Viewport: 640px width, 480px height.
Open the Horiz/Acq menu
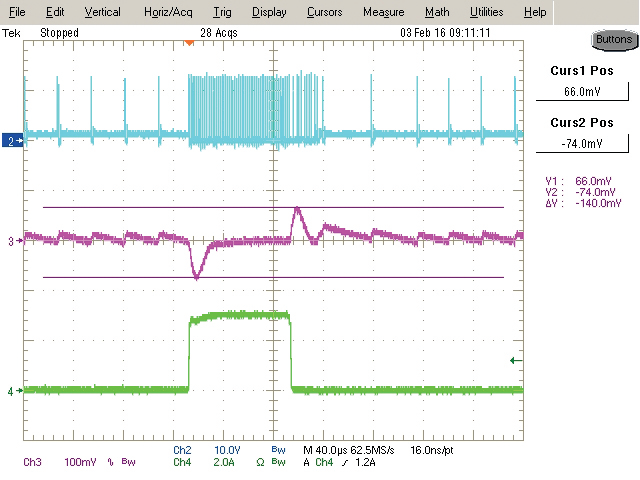166,12
